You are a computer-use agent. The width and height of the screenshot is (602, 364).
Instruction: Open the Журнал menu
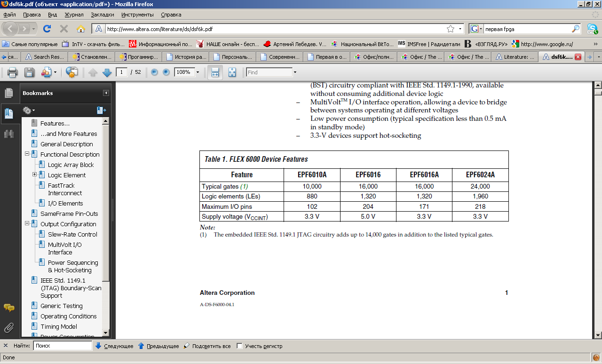pyautogui.click(x=73, y=15)
